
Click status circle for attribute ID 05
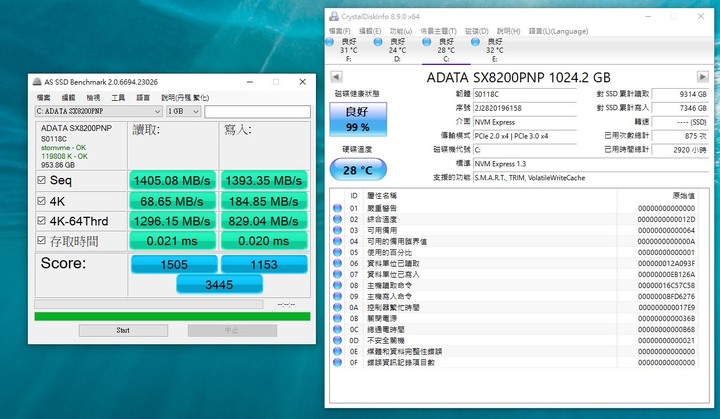pos(338,252)
